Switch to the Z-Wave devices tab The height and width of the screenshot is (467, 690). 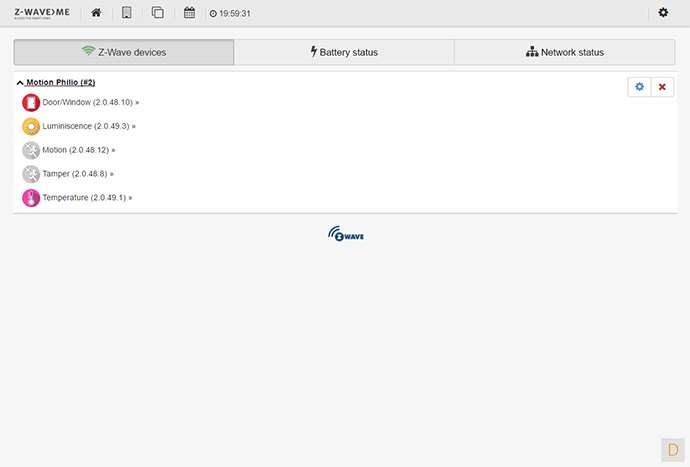point(124,52)
